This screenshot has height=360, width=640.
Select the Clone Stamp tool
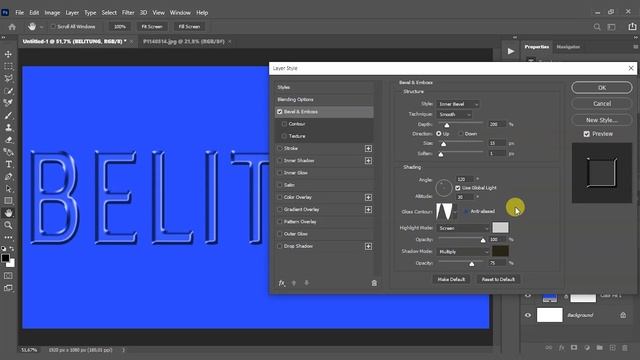[x=8, y=127]
